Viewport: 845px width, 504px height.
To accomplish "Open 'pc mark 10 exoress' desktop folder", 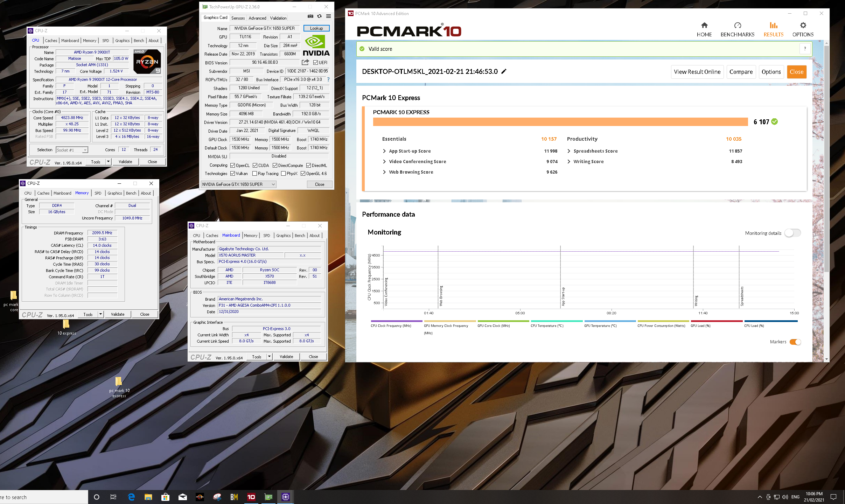I will tap(119, 387).
